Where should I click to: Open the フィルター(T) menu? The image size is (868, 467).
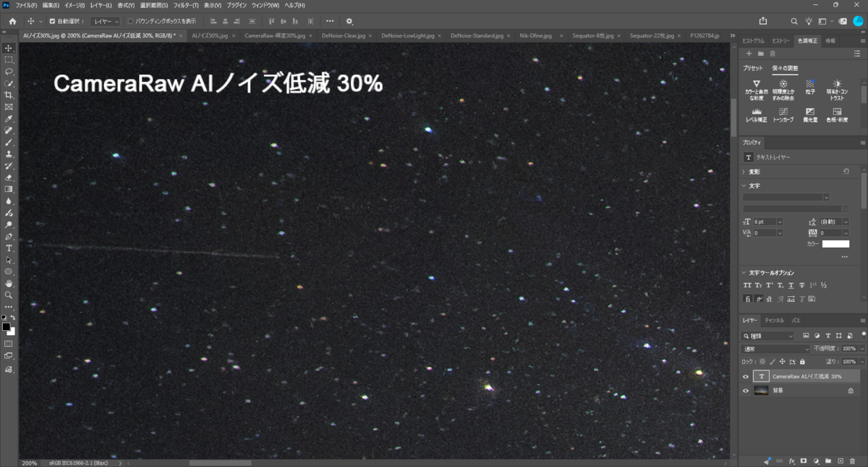186,5
